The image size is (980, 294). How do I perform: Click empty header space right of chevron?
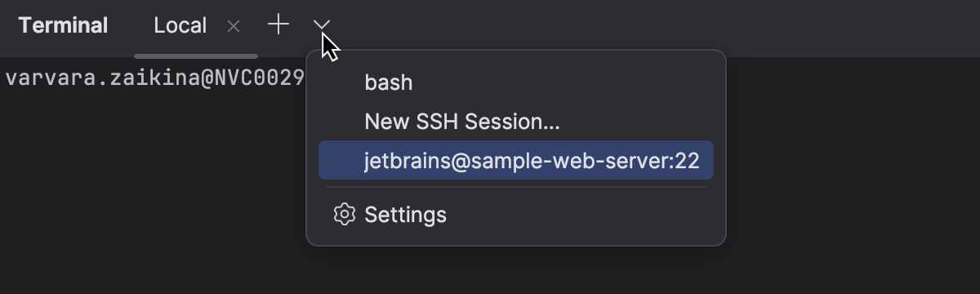[653, 25]
